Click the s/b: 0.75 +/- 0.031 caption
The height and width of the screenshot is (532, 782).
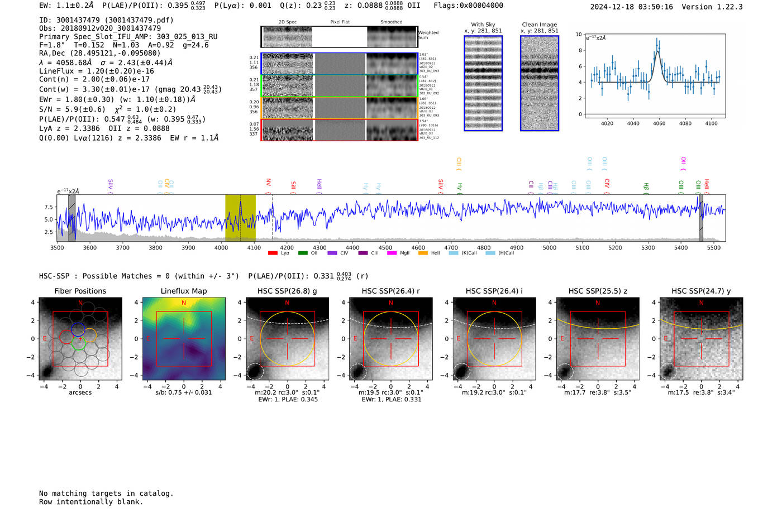(184, 392)
